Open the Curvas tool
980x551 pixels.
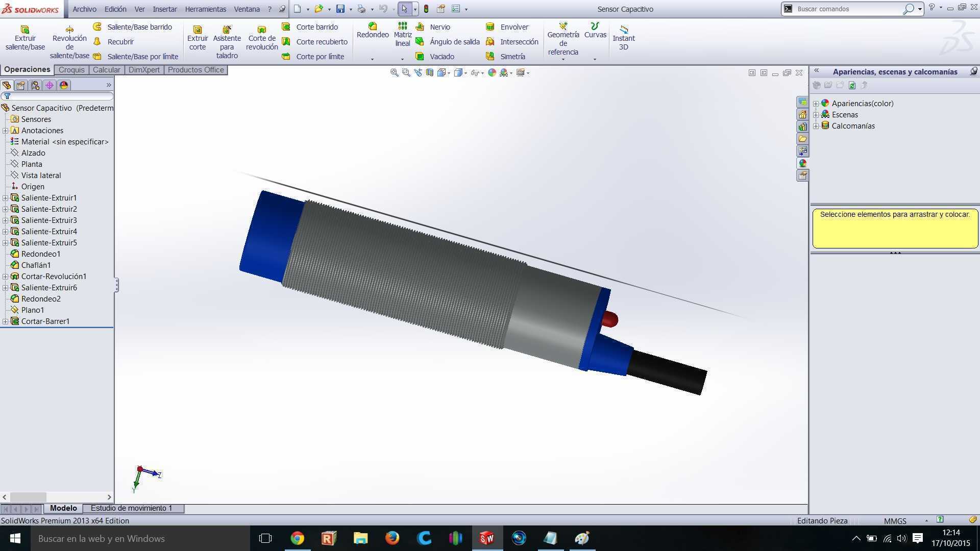pos(595,31)
